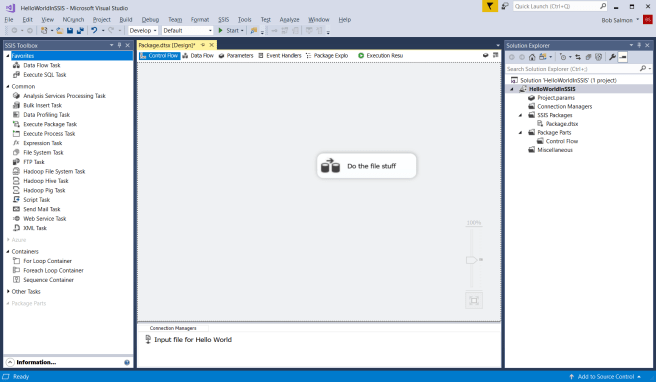Screen dimensions: 656x382
Task: Click the canvas zoom slider handle
Action: [471, 260]
